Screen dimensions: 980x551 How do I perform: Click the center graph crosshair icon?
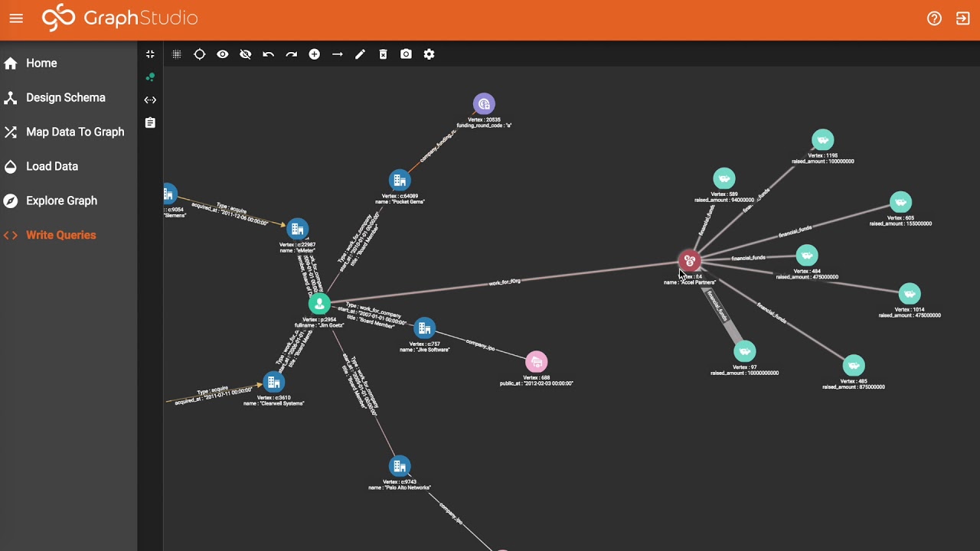200,54
